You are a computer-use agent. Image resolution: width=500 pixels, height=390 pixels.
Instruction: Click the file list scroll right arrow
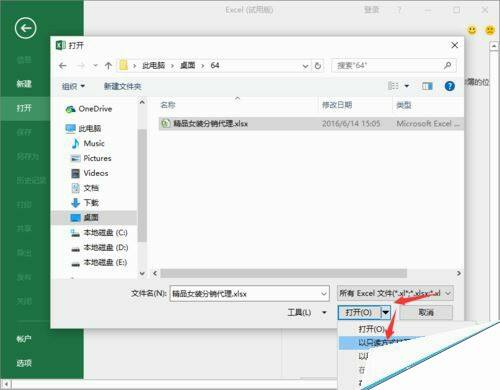459,273
